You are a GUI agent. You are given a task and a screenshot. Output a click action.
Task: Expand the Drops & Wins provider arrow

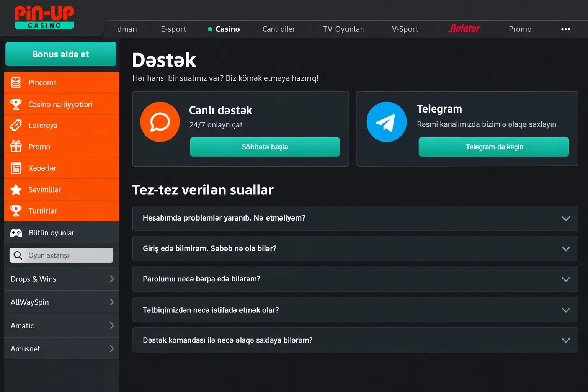coord(112,279)
